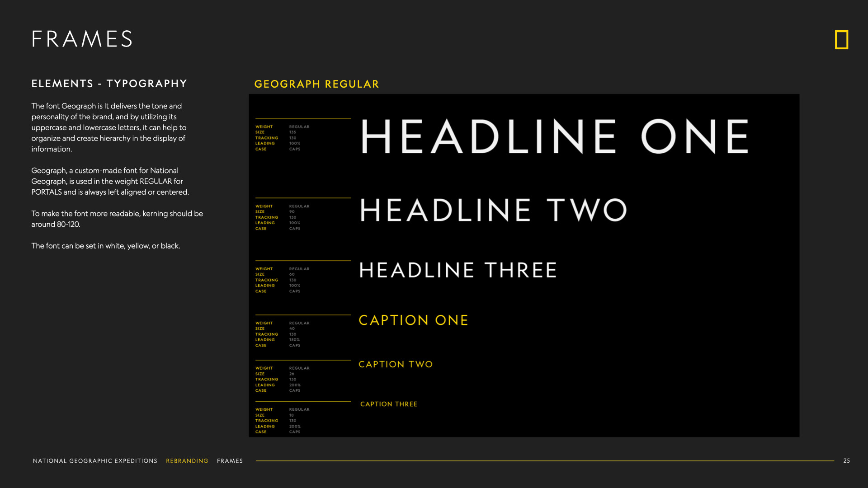Click the Headline One spec table
This screenshot has height=488, width=868.
(x=283, y=138)
